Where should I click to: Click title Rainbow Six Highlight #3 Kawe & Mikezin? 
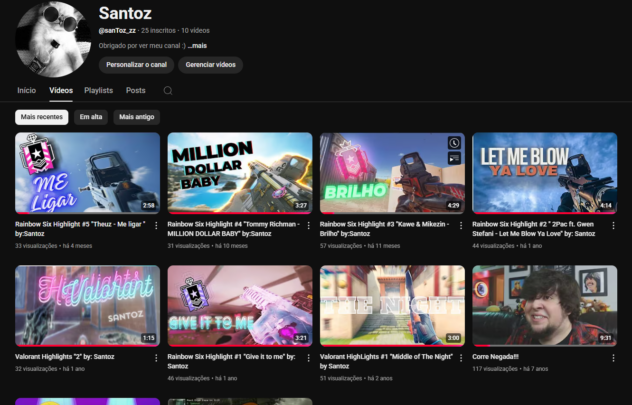384,229
